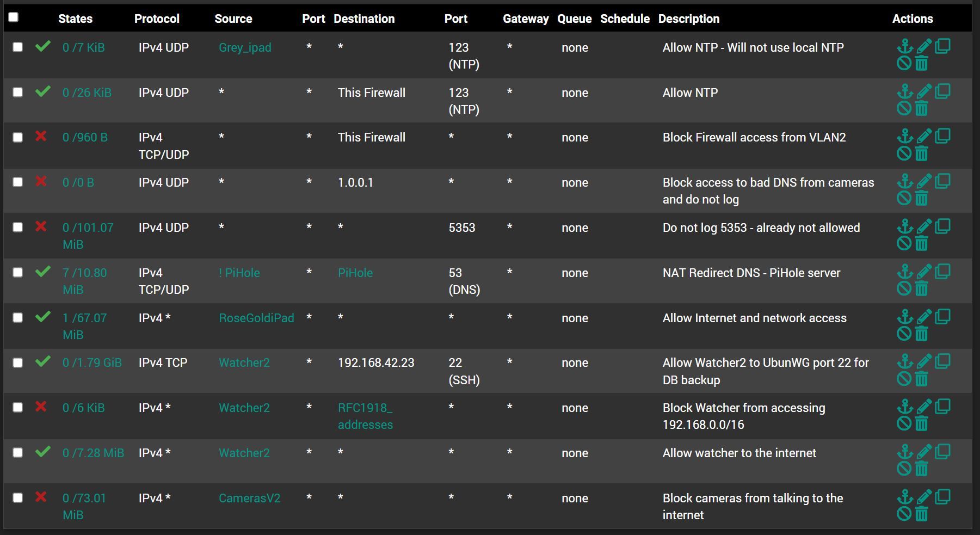Viewport: 980px width, 535px height.
Task: Check the box for RFC1918_addresses block rule
Action: (18, 408)
